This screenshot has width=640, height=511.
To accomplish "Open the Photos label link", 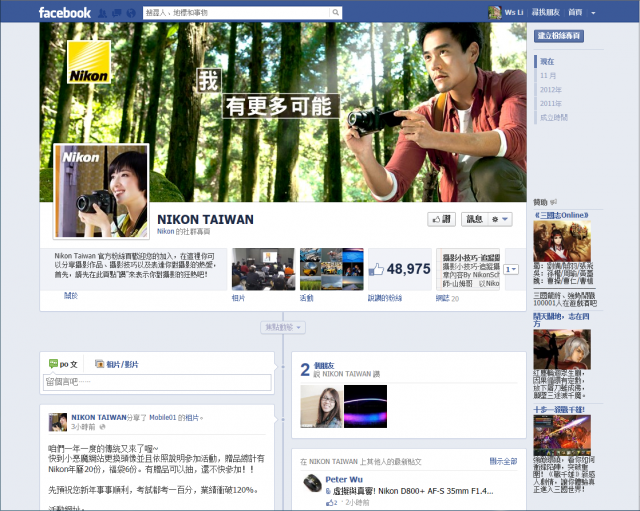I will (x=238, y=298).
